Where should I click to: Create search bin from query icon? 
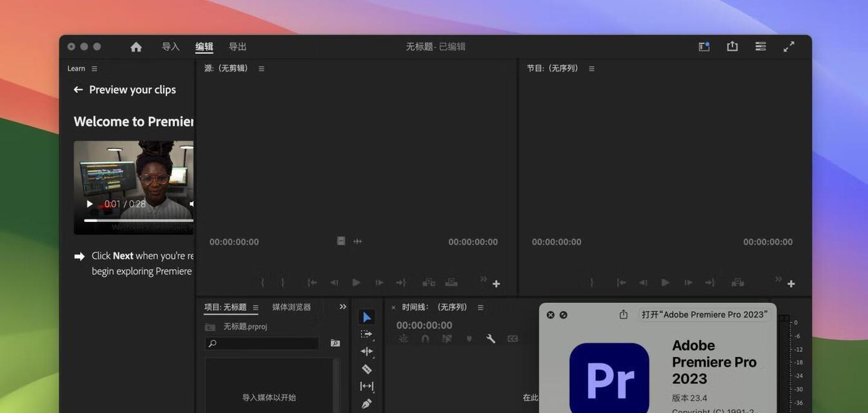coord(335,343)
